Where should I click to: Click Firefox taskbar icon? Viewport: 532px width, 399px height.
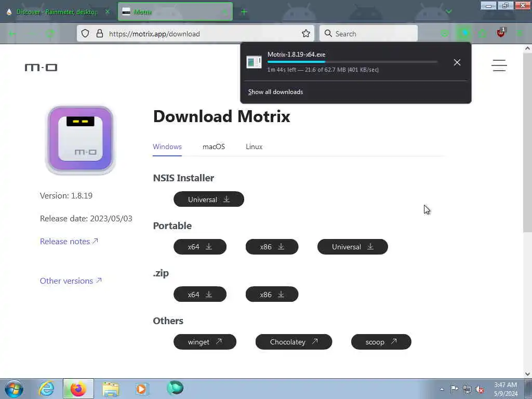point(78,389)
